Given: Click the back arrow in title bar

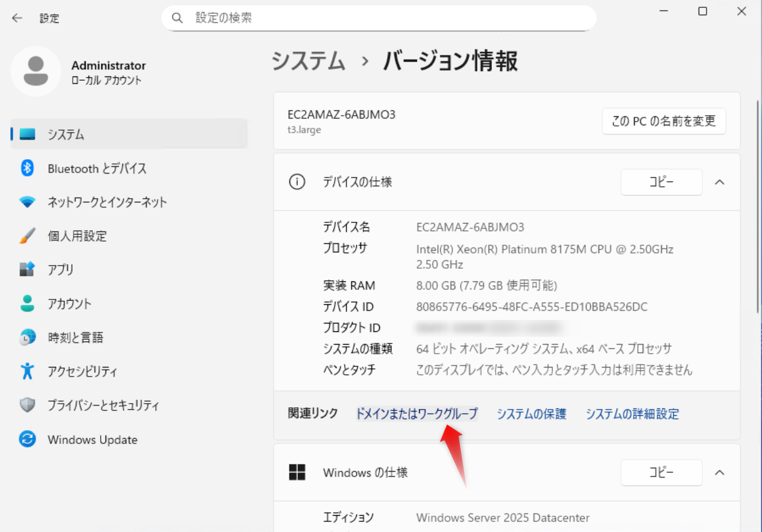Looking at the screenshot, I should point(17,18).
